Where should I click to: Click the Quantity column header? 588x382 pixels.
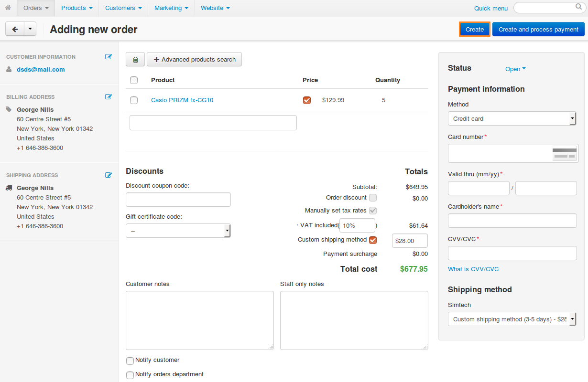[x=388, y=80]
